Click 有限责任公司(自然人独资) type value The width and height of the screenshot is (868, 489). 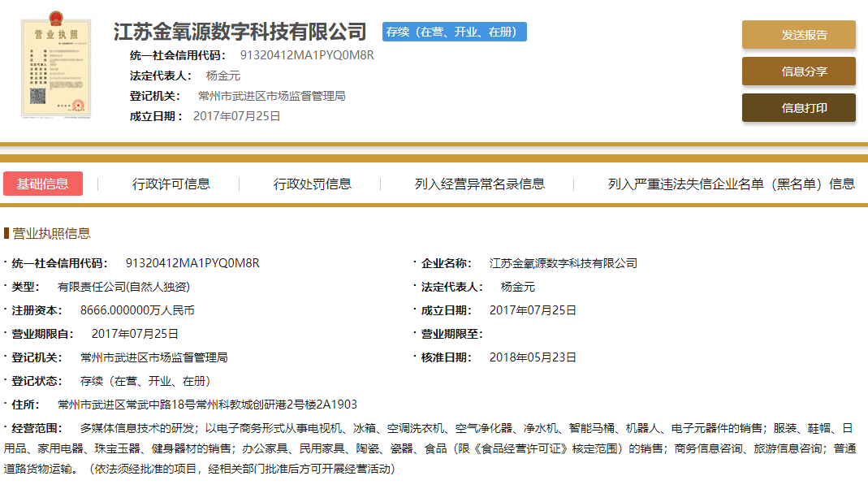[123, 287]
